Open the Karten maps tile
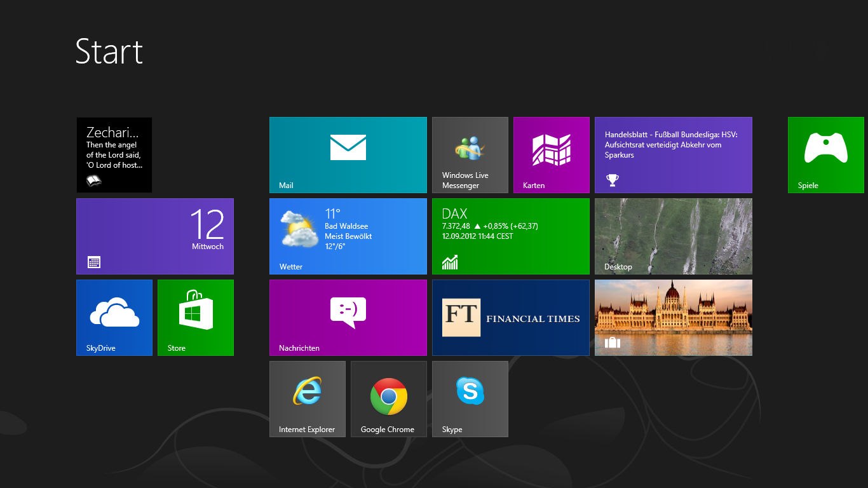Viewport: 868px width, 488px height. [x=551, y=154]
